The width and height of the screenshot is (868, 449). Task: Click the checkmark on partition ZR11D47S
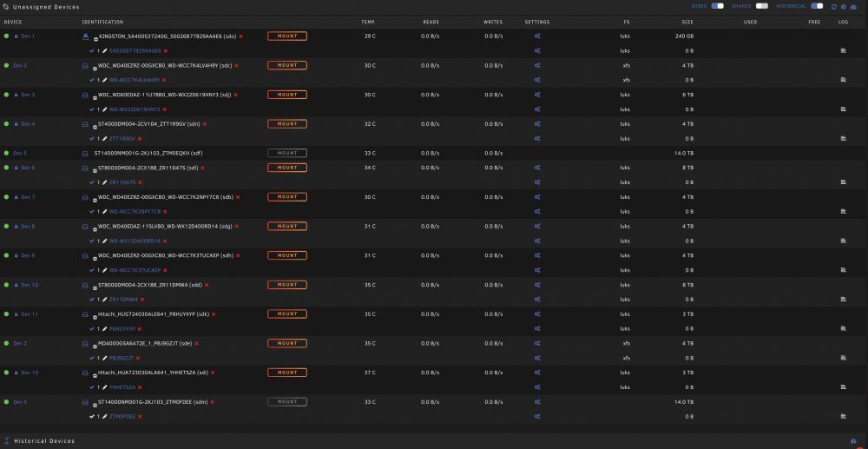92,182
